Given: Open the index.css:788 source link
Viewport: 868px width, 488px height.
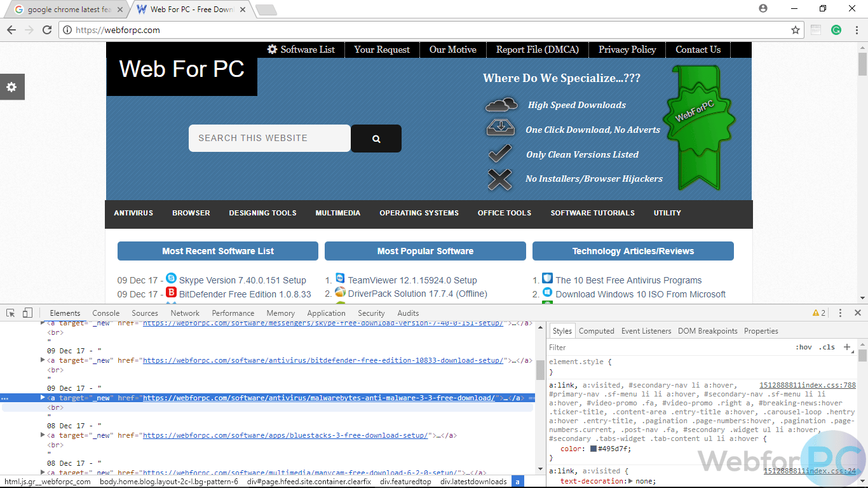Looking at the screenshot, I should pos(808,385).
